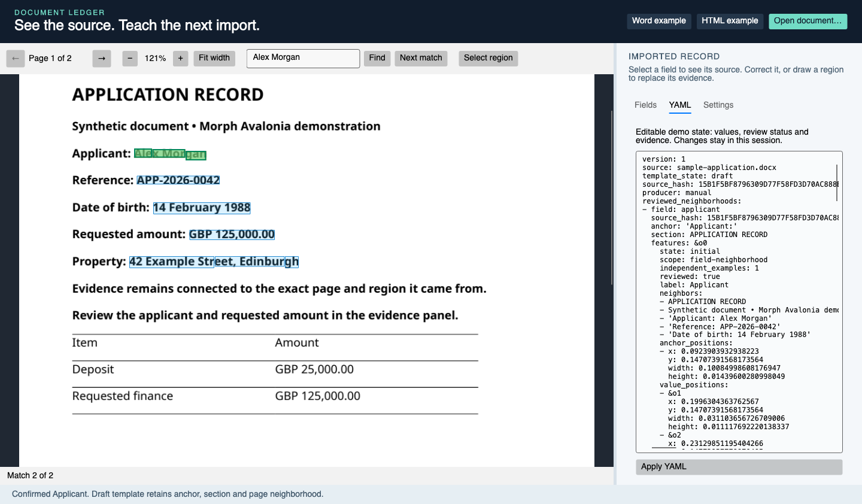Viewport: 862px width, 504px height.
Task: Click the Confirmed Applicant status message
Action: (x=168, y=494)
